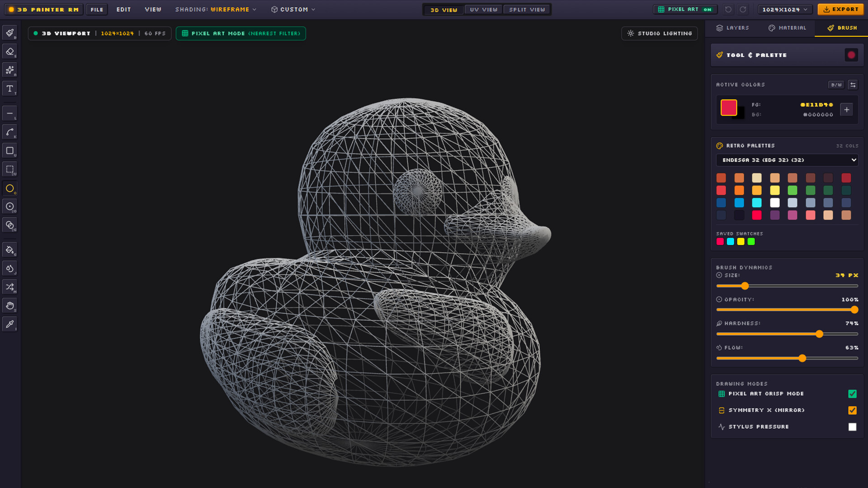This screenshot has width=868, height=488.
Task: Select the overlapping circles blend tool
Action: point(10,225)
